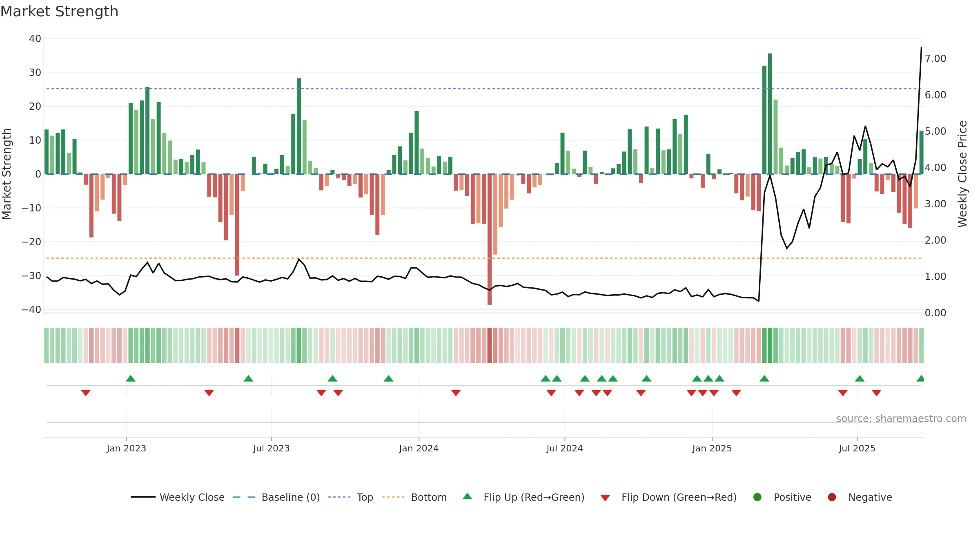Click the green Flip Up triangle in legend
The width and height of the screenshot is (980, 551).
click(x=468, y=496)
